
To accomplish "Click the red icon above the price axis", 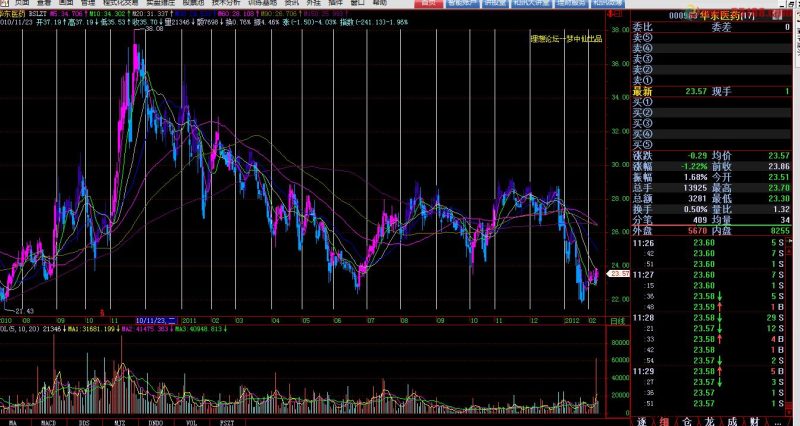I will click(616, 14).
